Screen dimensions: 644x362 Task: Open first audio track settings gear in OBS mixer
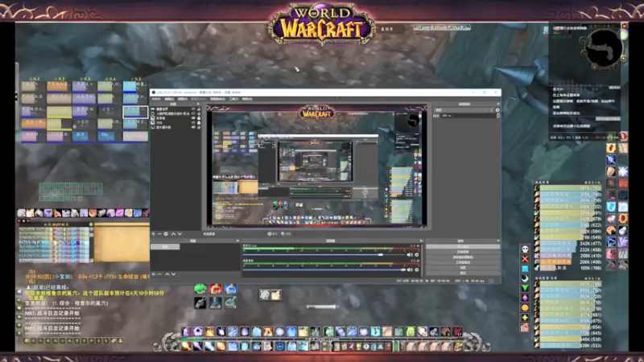click(417, 255)
